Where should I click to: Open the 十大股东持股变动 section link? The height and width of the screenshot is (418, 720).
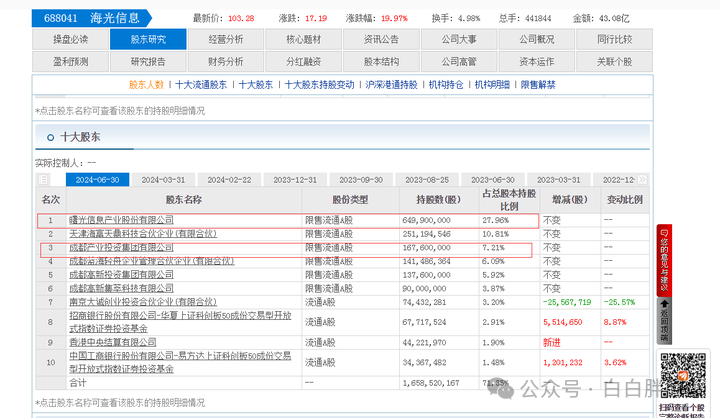pyautogui.click(x=320, y=85)
